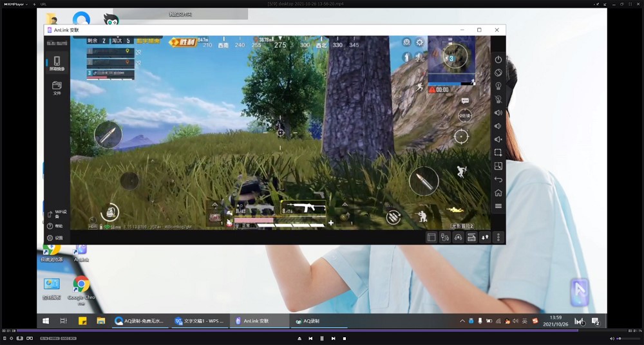The image size is (644, 345).
Task: Click the URL item in KMPlayer title bar
Action: coord(44,4)
